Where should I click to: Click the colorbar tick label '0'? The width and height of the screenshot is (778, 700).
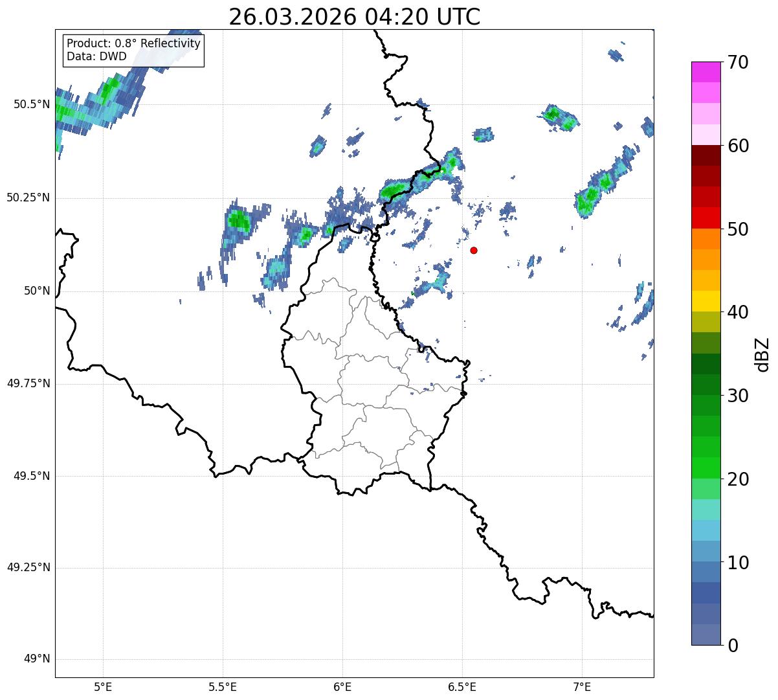[732, 646]
